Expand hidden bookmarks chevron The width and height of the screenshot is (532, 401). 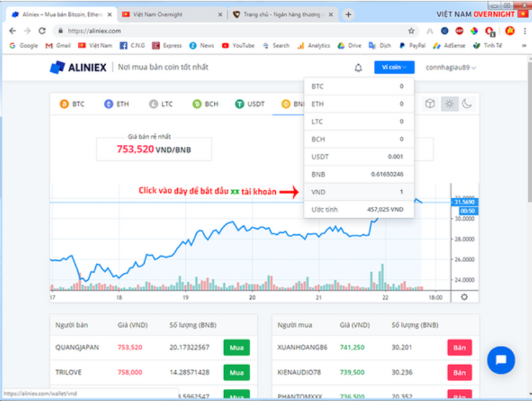tap(524, 45)
